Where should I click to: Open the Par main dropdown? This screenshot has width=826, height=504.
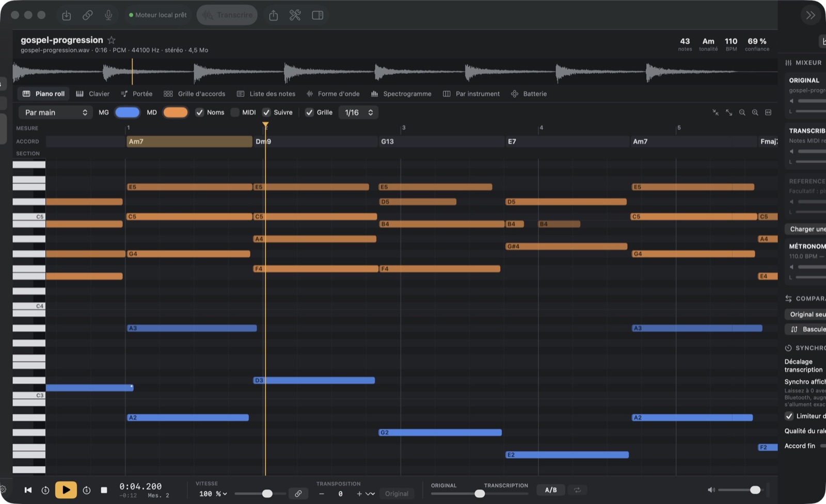(x=55, y=112)
